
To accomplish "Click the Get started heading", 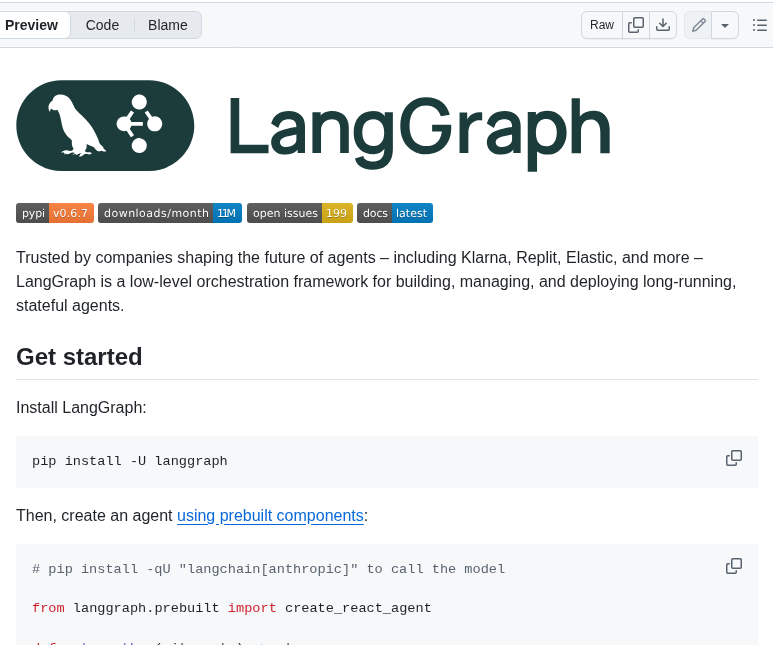I will [x=79, y=357].
